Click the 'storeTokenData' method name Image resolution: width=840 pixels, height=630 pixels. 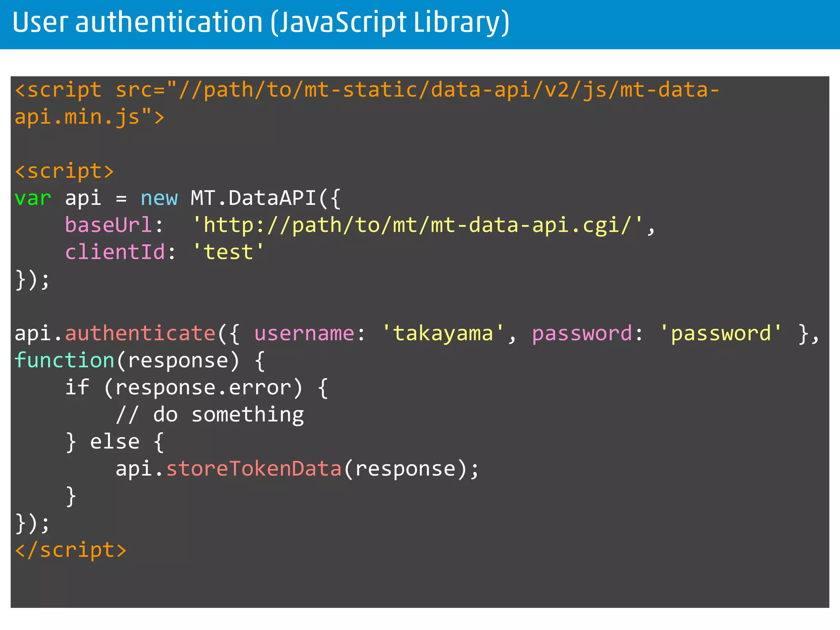click(253, 468)
